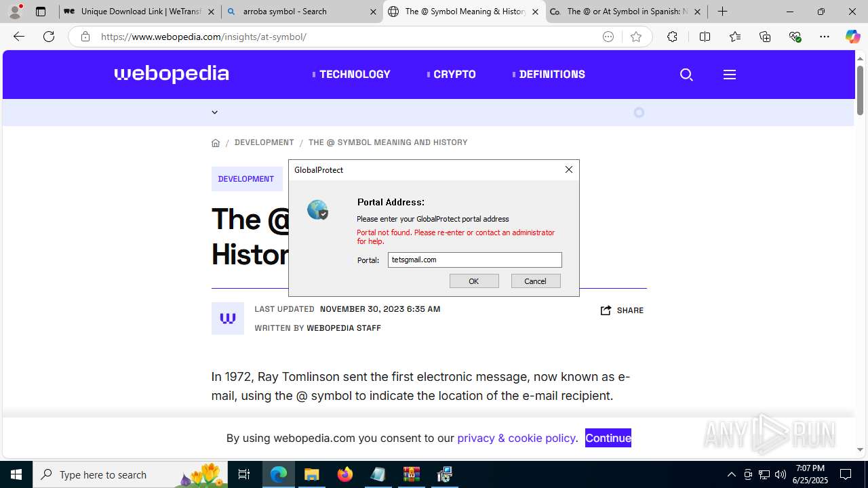Open Browser essentials icon
The image size is (868, 488).
795,37
